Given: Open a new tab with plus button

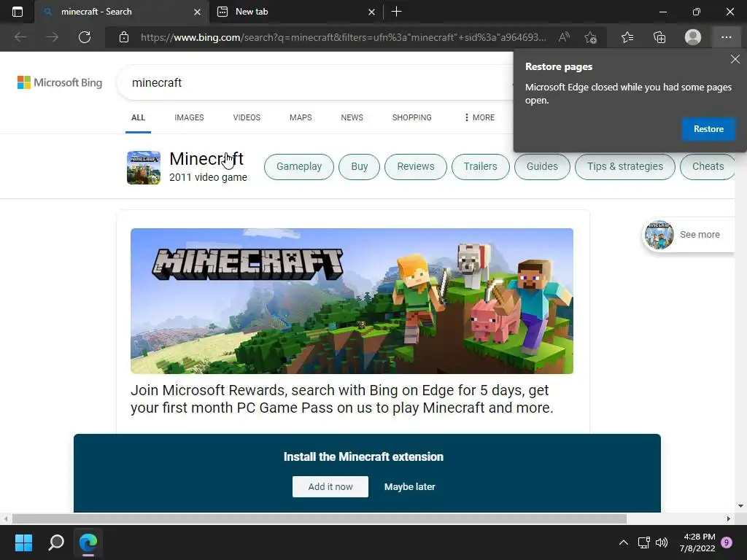Looking at the screenshot, I should click(396, 12).
